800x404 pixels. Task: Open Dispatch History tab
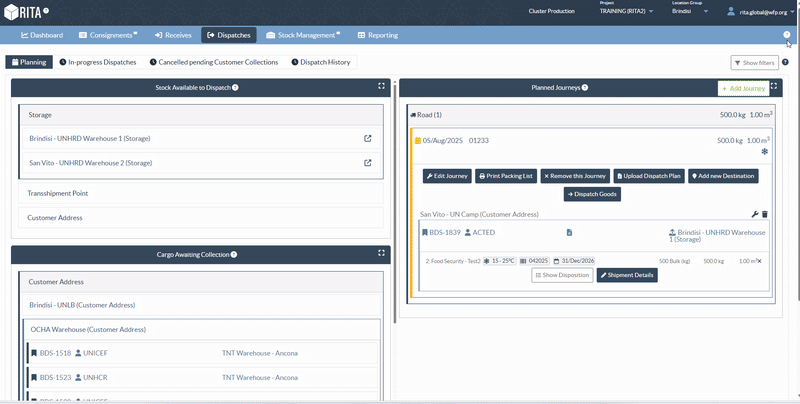(x=321, y=62)
